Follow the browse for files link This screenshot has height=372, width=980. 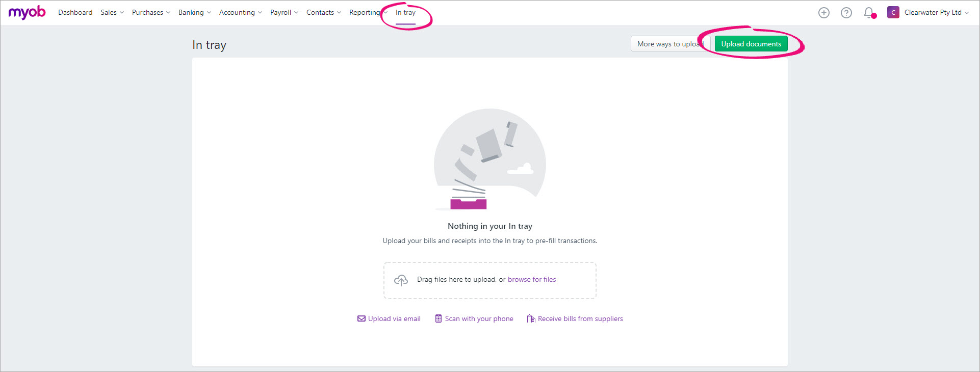532,280
